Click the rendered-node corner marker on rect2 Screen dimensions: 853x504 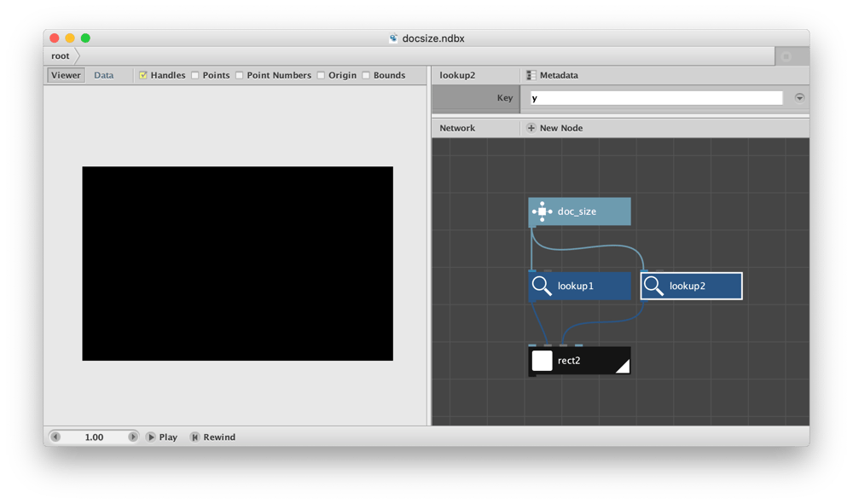click(623, 367)
